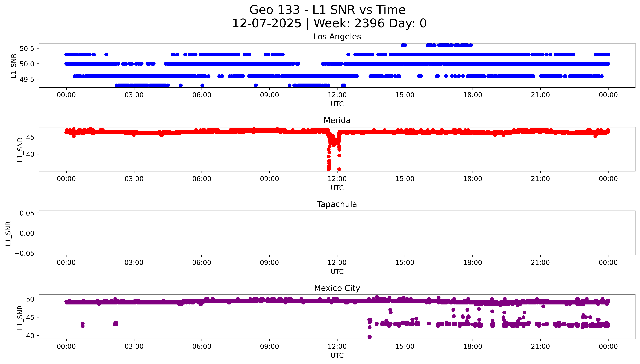Click the Merida subplot title
This screenshot has height=364, width=640.
pyautogui.click(x=337, y=120)
